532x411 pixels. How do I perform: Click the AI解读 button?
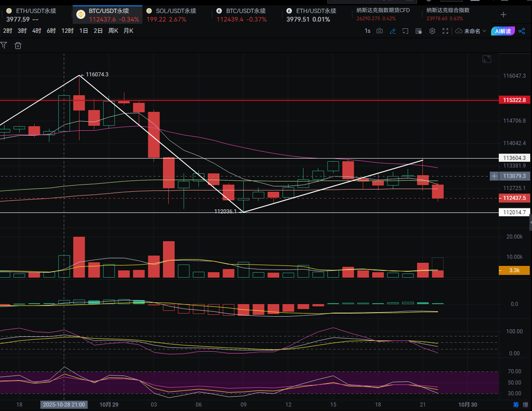click(x=502, y=31)
